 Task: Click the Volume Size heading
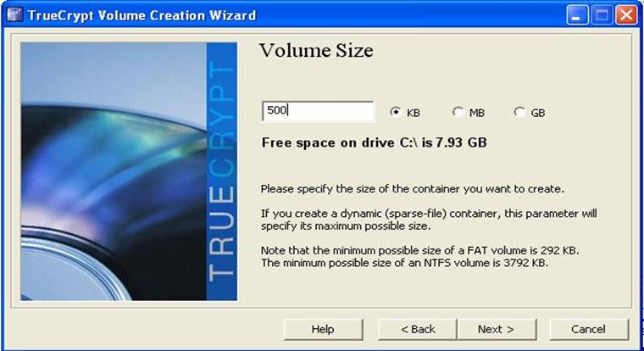[x=316, y=51]
